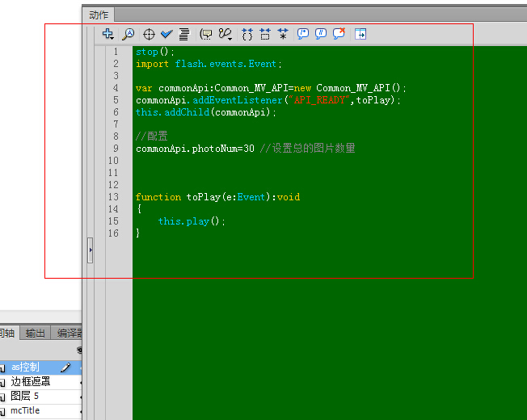Click the this.addChild(commonApi) line
Viewport: 527px width, 420px height.
click(205, 112)
